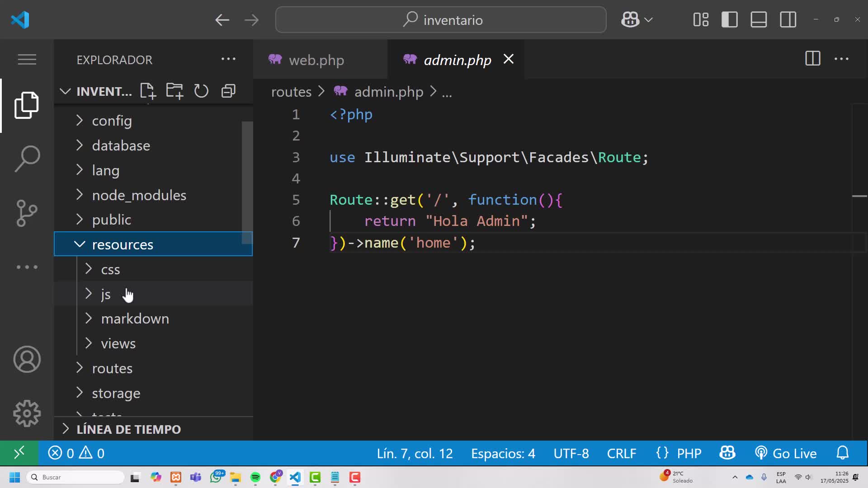Open the Explorer view in activity bar

tap(27, 105)
